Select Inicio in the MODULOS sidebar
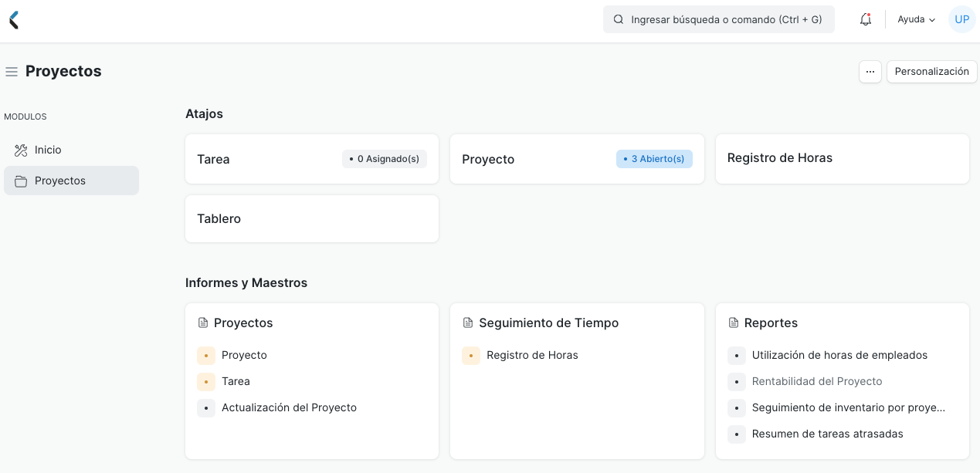The height and width of the screenshot is (473, 980). pos(49,150)
